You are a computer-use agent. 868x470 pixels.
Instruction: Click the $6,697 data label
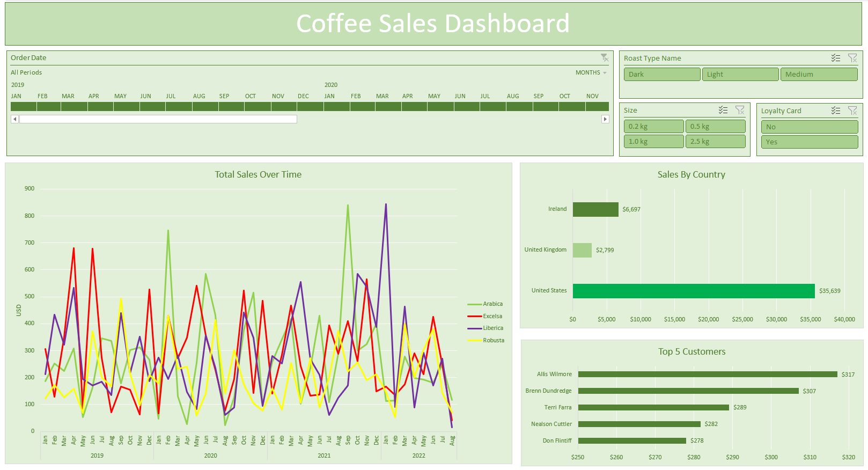click(631, 209)
